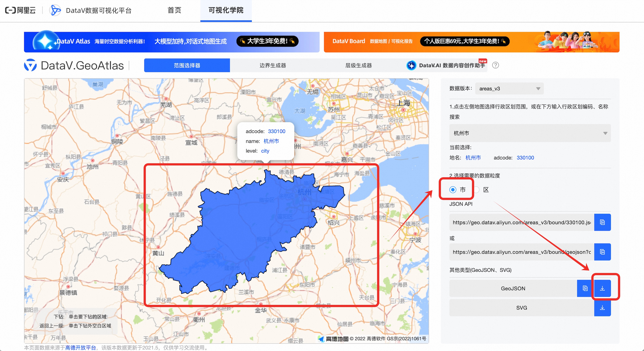Copy the GeoJSON data to clipboard
Viewport: 644px width, 351px height.
585,288
